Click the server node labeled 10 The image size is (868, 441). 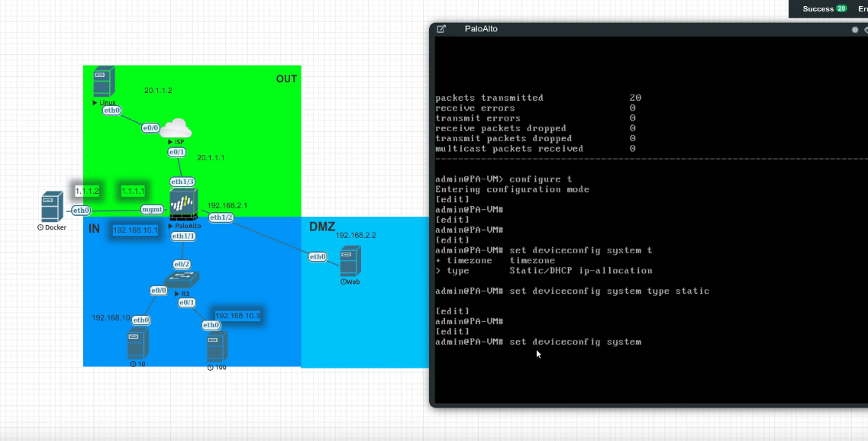(138, 343)
